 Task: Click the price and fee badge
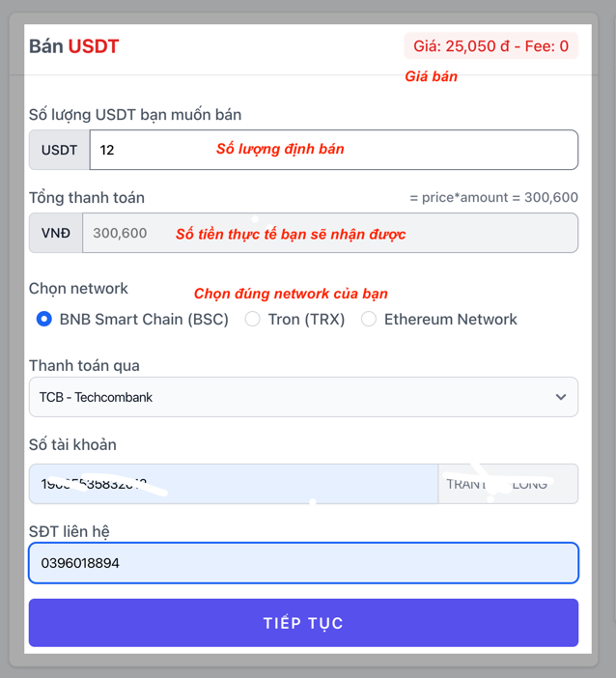490,45
